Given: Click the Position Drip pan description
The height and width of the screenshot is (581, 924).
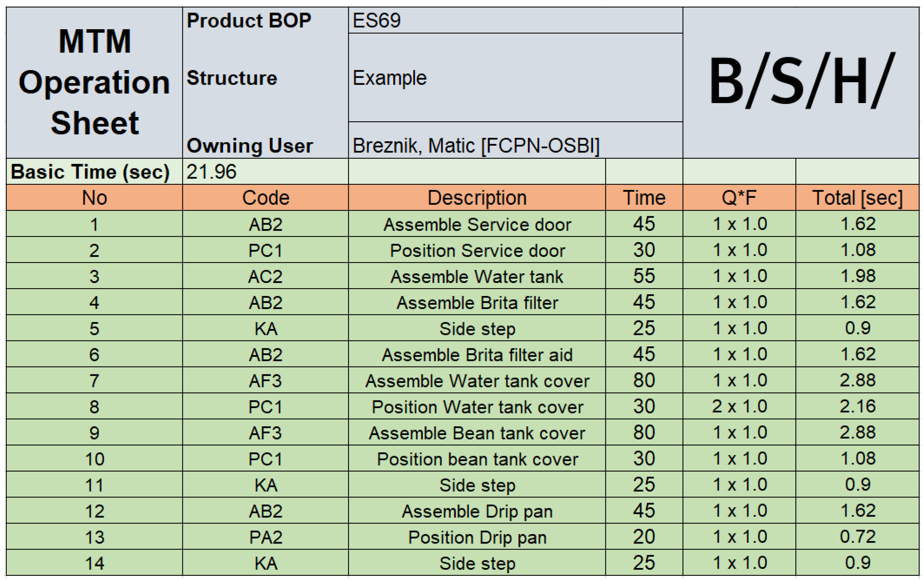Looking at the screenshot, I should pyautogui.click(x=477, y=537).
